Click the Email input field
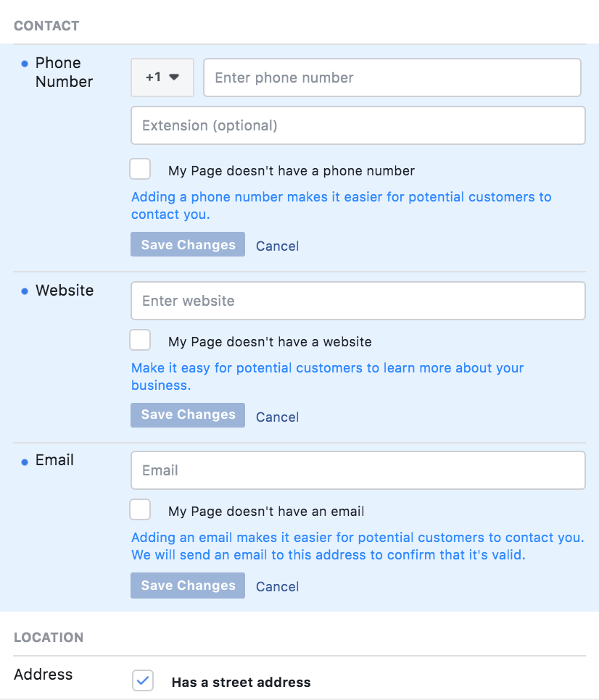 pos(358,470)
